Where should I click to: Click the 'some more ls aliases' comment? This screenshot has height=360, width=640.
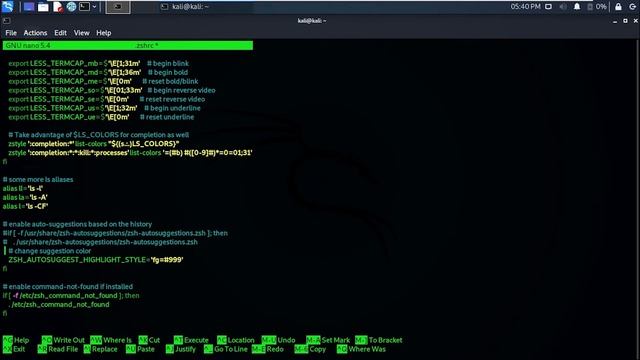[x=38, y=180]
